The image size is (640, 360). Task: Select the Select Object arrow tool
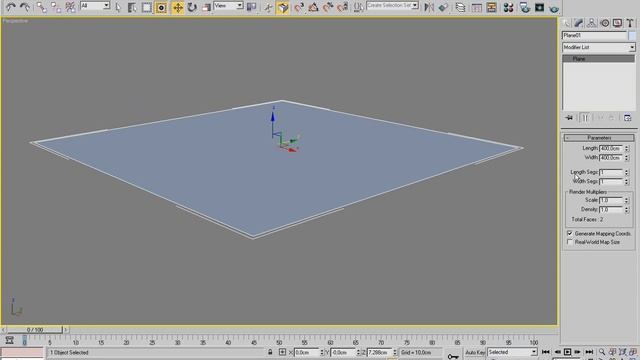pyautogui.click(x=118, y=7)
